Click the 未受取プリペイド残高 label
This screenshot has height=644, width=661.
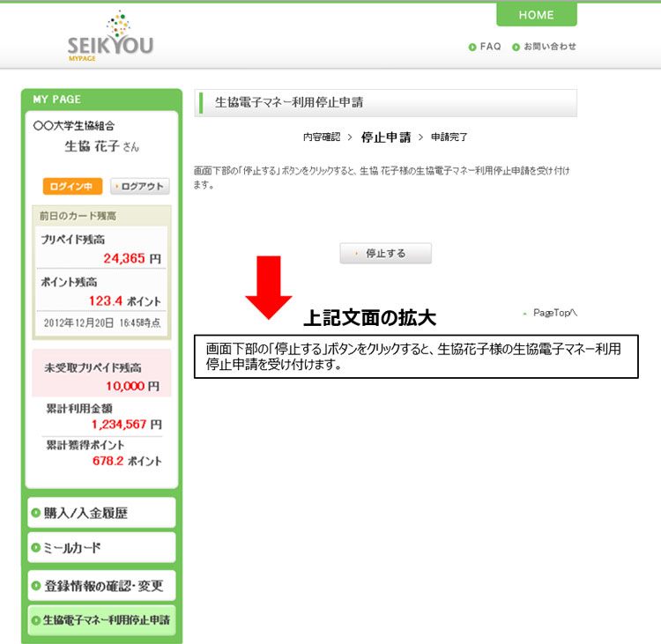coord(93,367)
